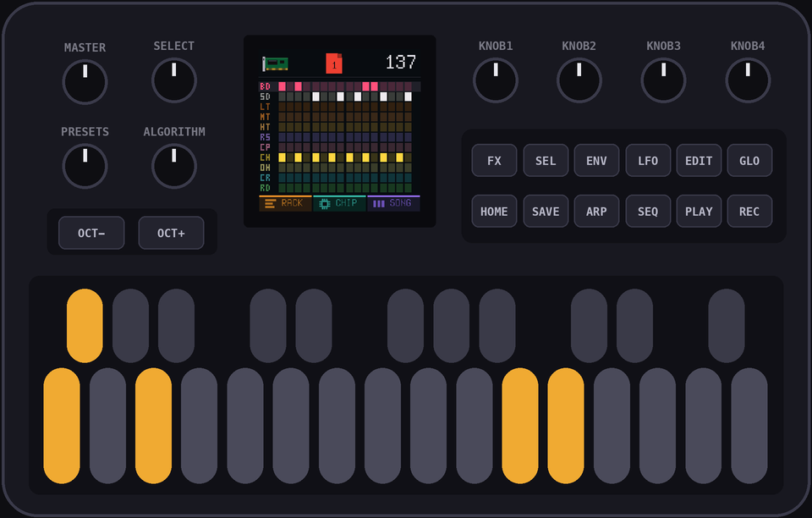Select the BD track label
Screen dimensions: 812x518
coord(265,86)
